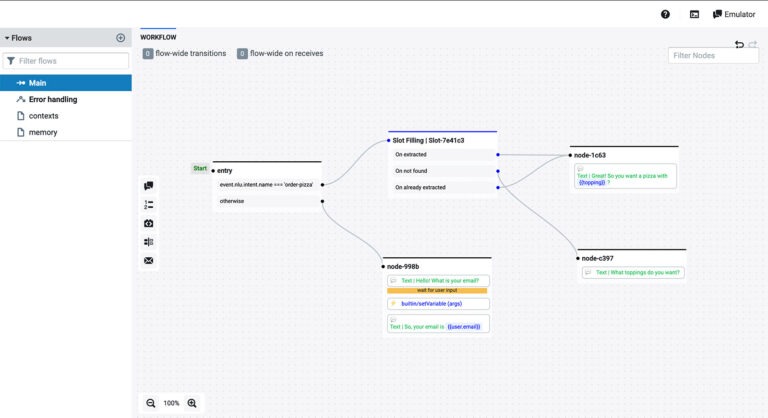Redo the last change
This screenshot has width=768, height=418.
point(753,45)
